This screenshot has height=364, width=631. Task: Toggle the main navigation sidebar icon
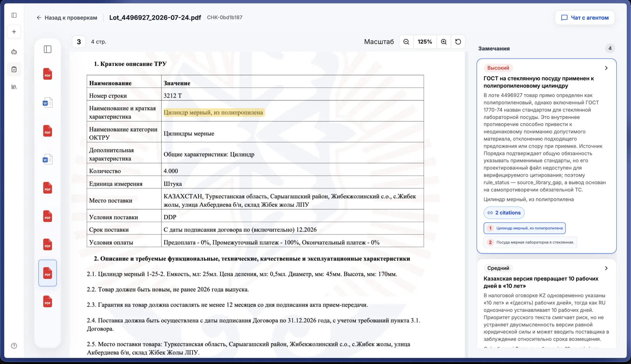pyautogui.click(x=14, y=15)
